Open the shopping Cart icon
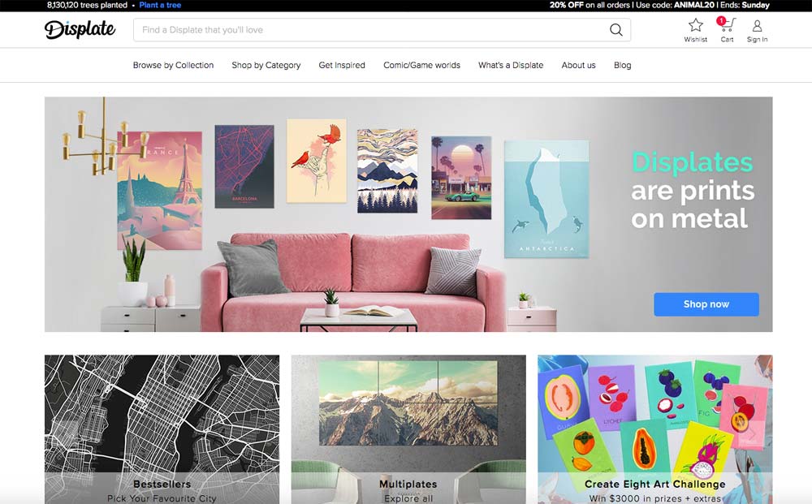This screenshot has width=812, height=504. click(x=727, y=25)
